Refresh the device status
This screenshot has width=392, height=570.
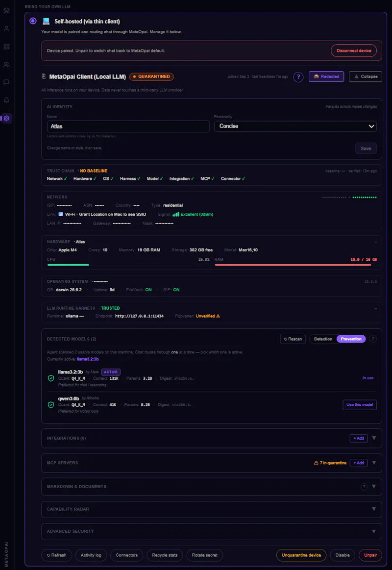(x=57, y=555)
